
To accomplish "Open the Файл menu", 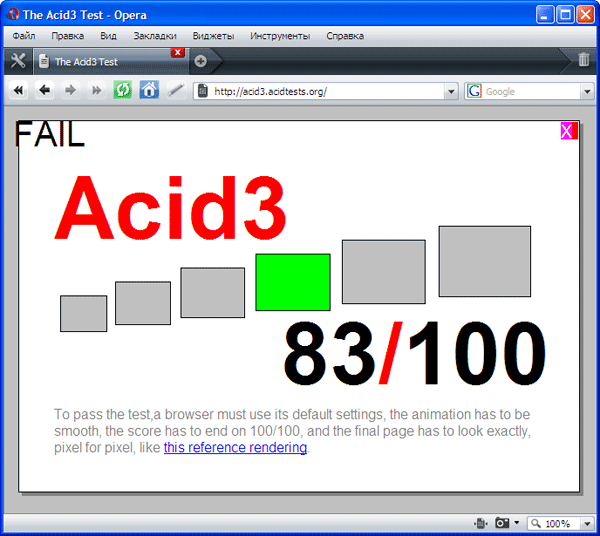I will coord(24,36).
